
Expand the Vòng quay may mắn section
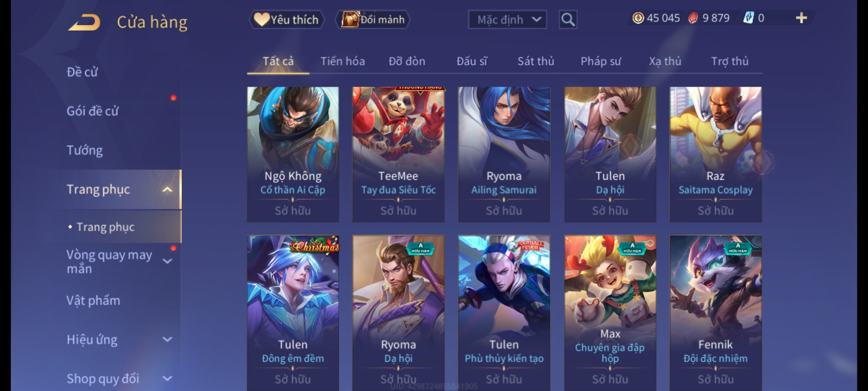pyautogui.click(x=167, y=261)
